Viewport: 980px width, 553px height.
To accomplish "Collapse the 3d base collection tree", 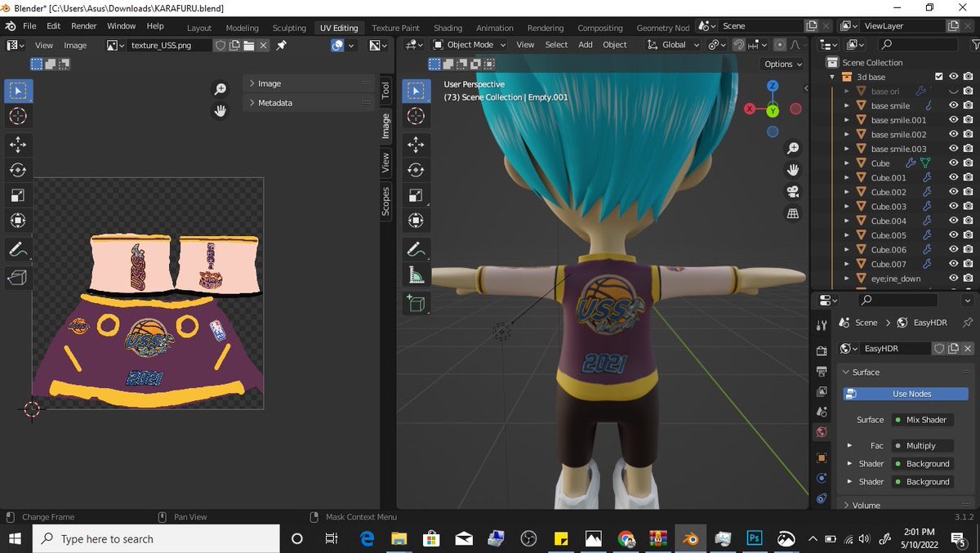I will click(833, 77).
